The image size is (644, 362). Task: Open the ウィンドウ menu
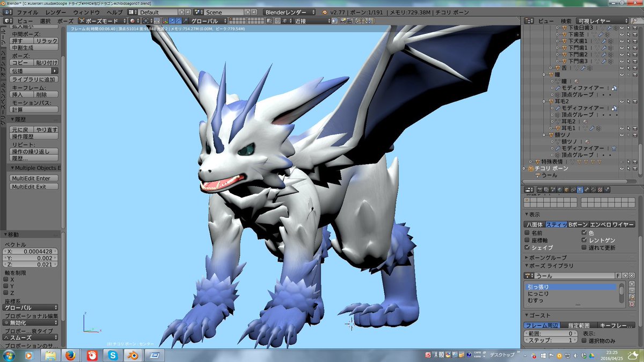point(86,12)
